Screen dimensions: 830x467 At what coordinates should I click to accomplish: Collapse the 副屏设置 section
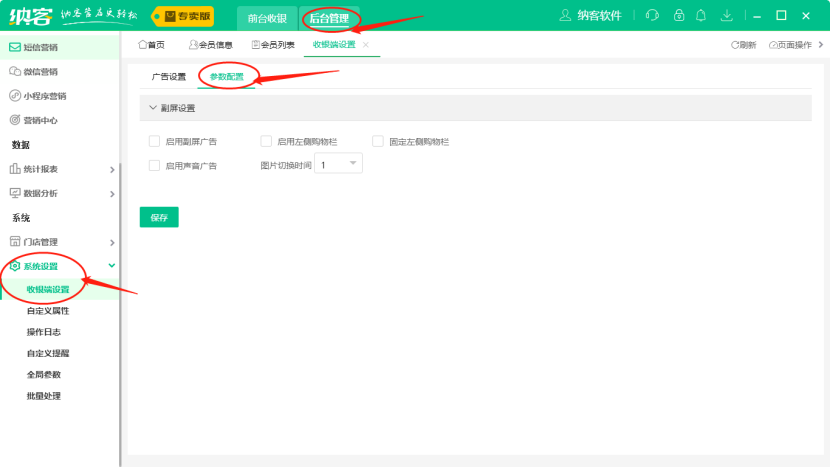click(x=153, y=108)
